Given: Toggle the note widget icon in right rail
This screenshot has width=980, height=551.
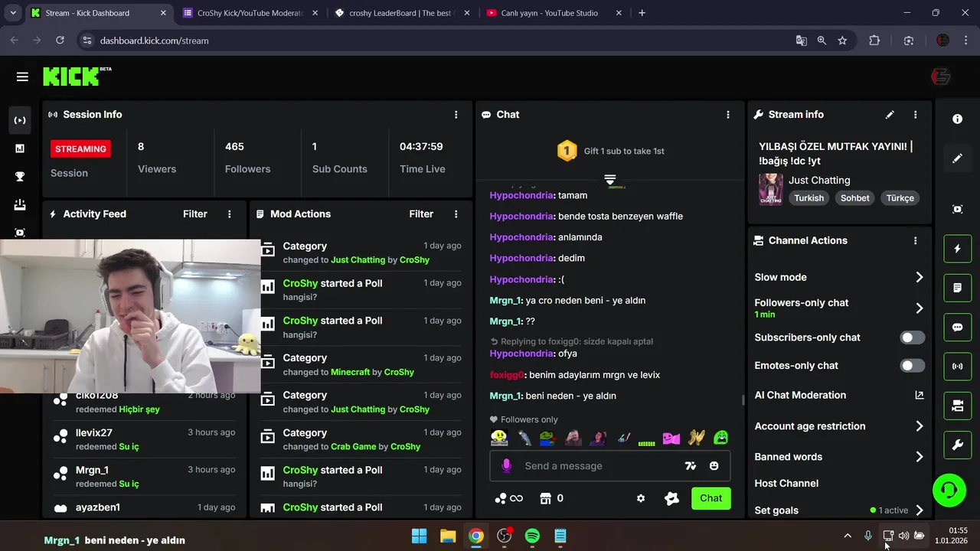Looking at the screenshot, I should [957, 288].
